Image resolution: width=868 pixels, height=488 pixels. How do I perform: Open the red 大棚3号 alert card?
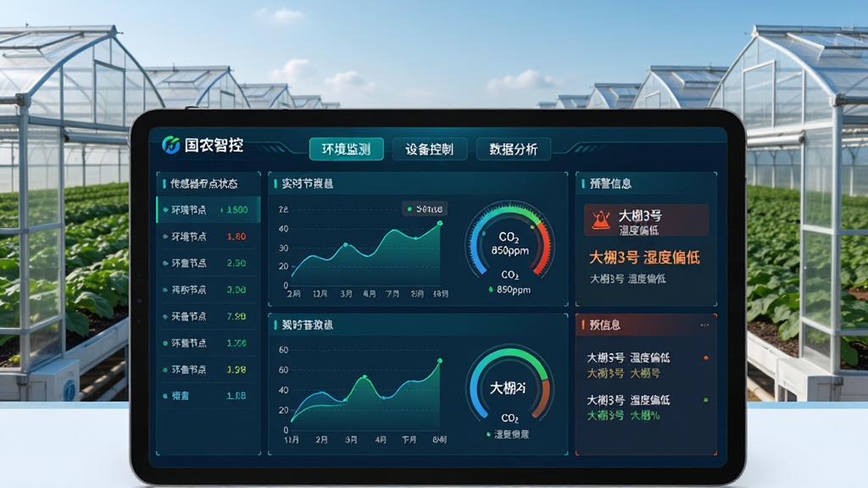click(x=647, y=220)
